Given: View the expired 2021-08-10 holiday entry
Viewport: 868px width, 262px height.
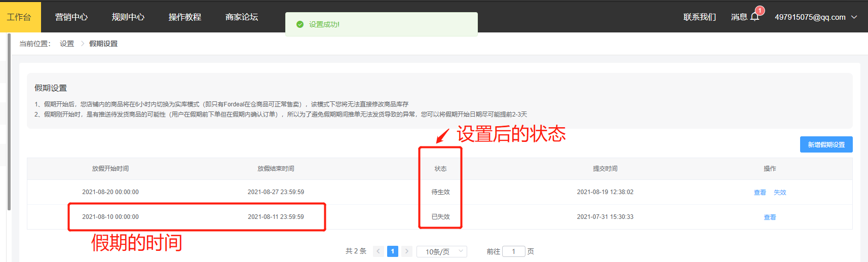Looking at the screenshot, I should point(770,217).
